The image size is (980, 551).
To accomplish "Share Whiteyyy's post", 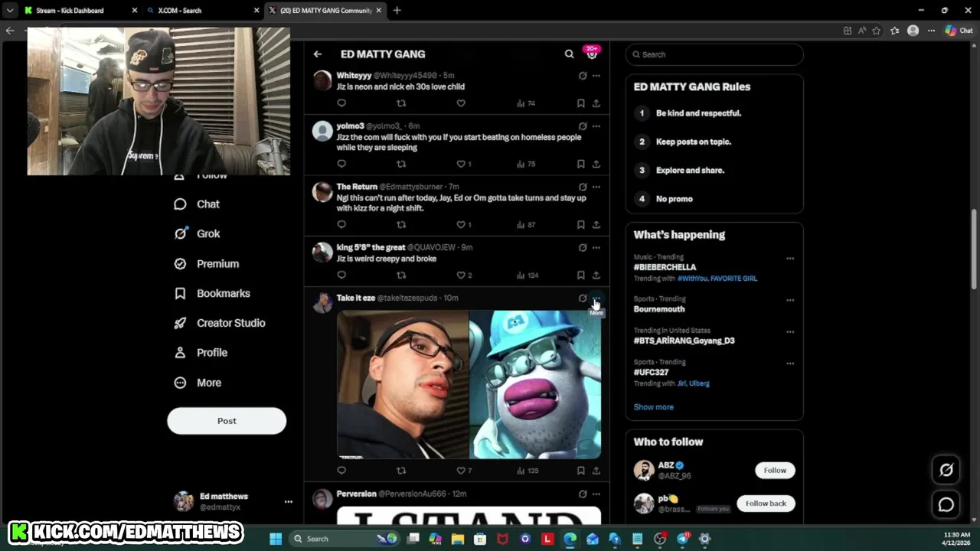I will 596,103.
